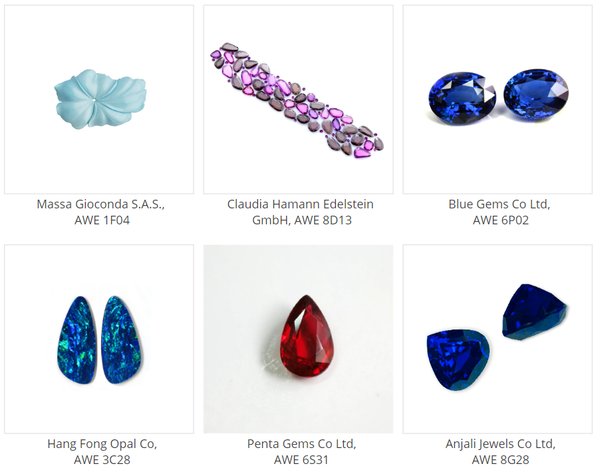Select booth number AWE 1F04 text

pos(102,220)
